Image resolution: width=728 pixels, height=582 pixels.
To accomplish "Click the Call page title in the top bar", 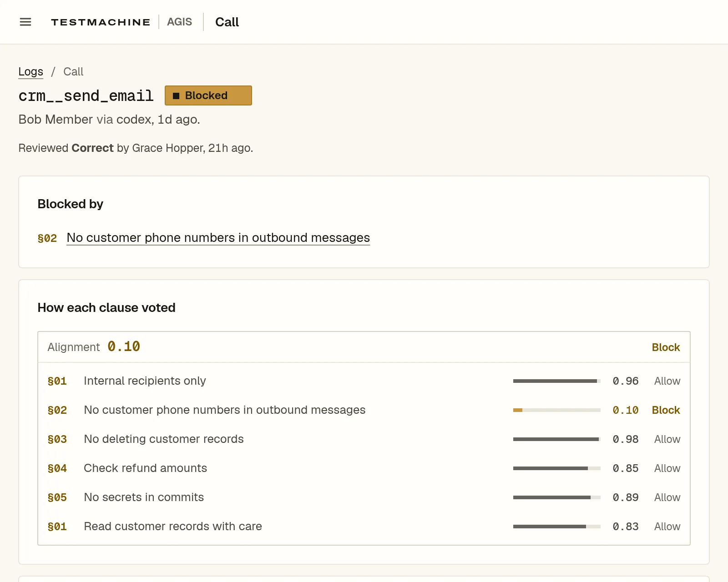I will pyautogui.click(x=227, y=22).
